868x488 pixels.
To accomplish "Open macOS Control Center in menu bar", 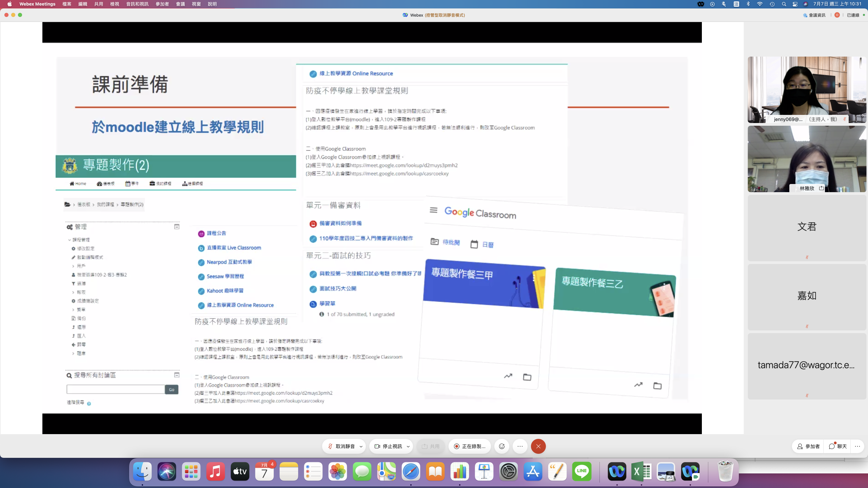I will 795,4.
